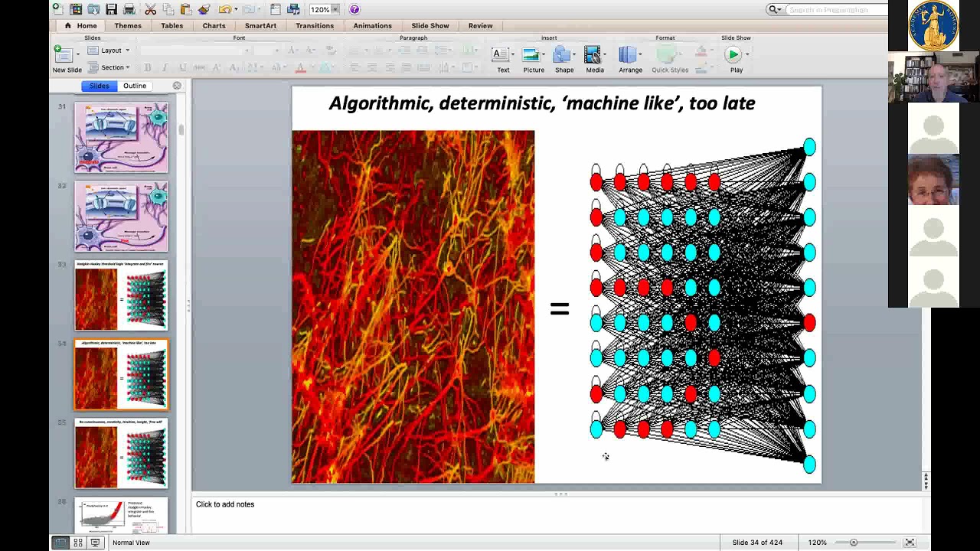
Task: Open the templates gallery icon
Action: pos(76,9)
